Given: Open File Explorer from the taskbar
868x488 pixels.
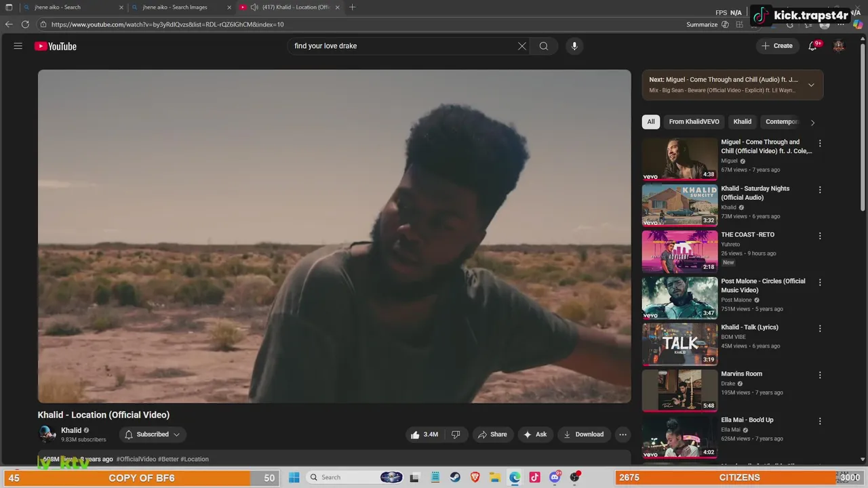Looking at the screenshot, I should click(x=495, y=477).
